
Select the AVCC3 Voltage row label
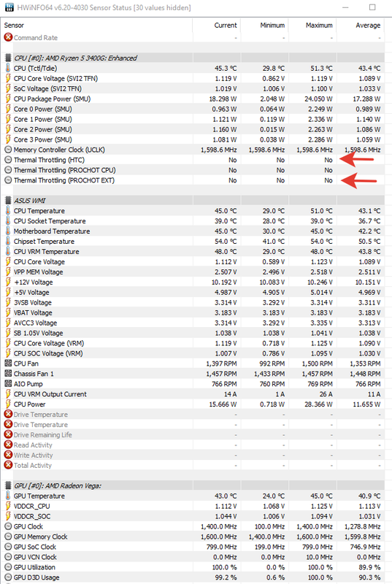pos(35,323)
